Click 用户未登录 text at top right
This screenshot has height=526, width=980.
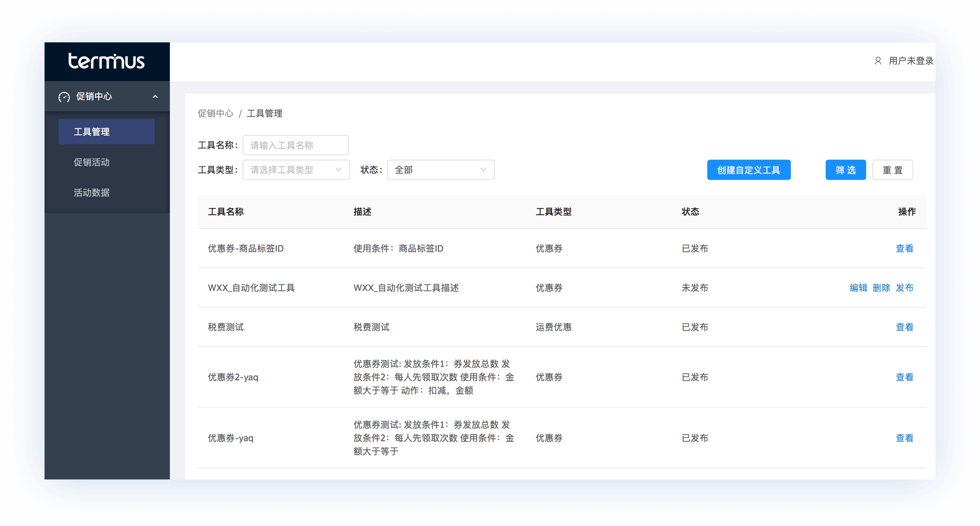click(x=911, y=61)
